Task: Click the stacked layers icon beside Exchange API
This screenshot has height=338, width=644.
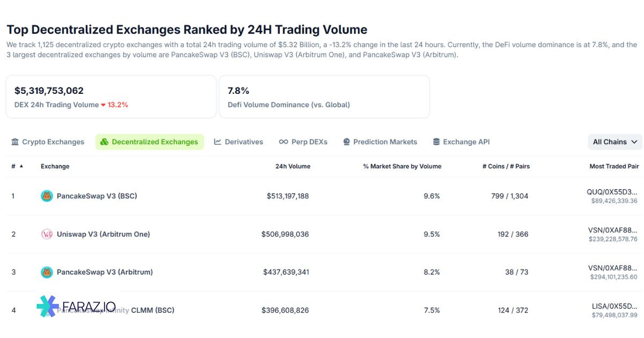Action: 435,142
